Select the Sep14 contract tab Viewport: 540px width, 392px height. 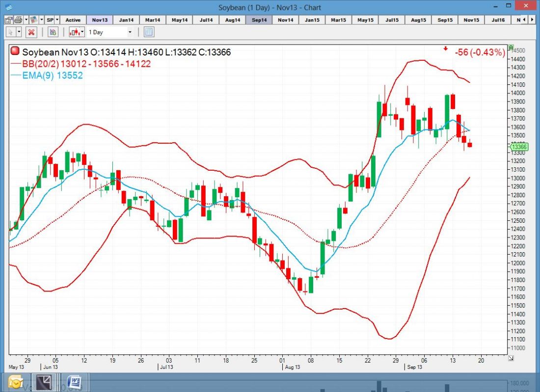coord(259,20)
